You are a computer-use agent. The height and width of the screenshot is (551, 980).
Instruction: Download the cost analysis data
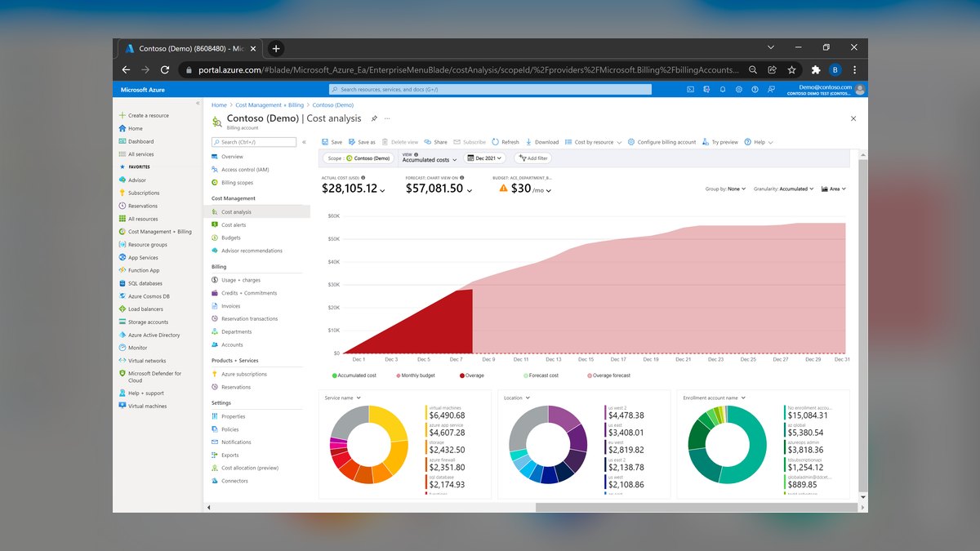pyautogui.click(x=542, y=142)
